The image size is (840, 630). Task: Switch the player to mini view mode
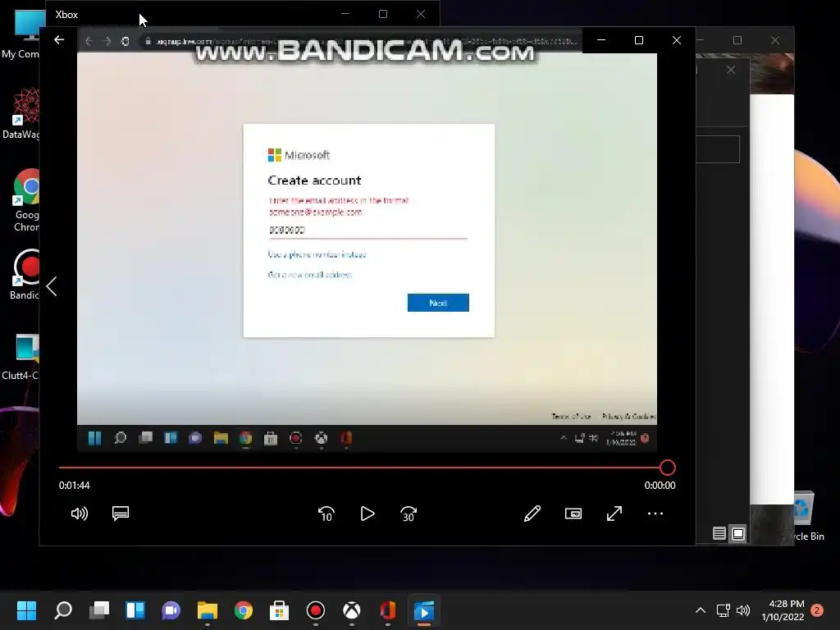click(573, 514)
